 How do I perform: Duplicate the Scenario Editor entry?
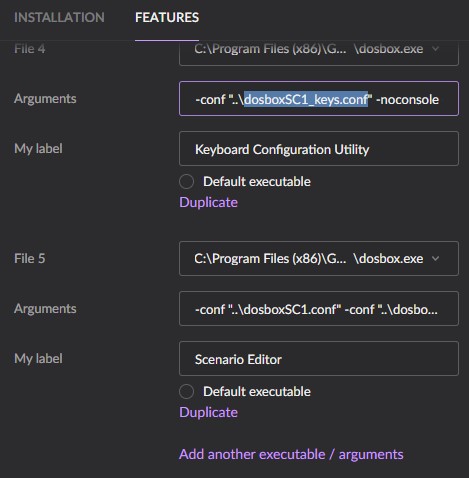tap(208, 412)
